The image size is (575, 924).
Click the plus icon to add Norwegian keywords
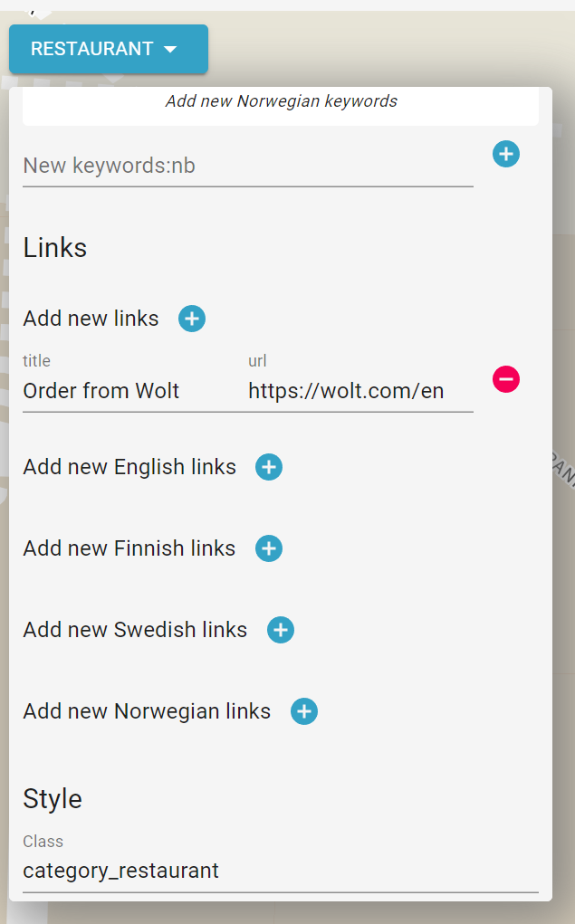[x=506, y=154]
